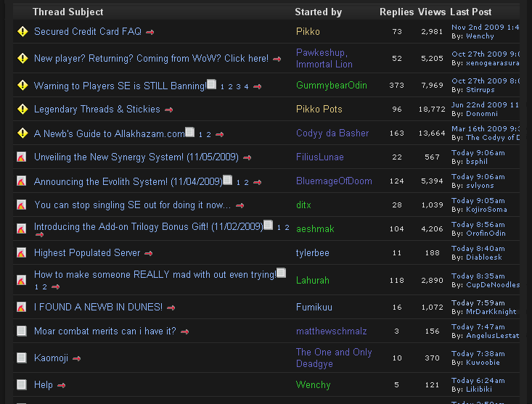Click the hot thread icon beside Highest Populated Server

coord(22,253)
